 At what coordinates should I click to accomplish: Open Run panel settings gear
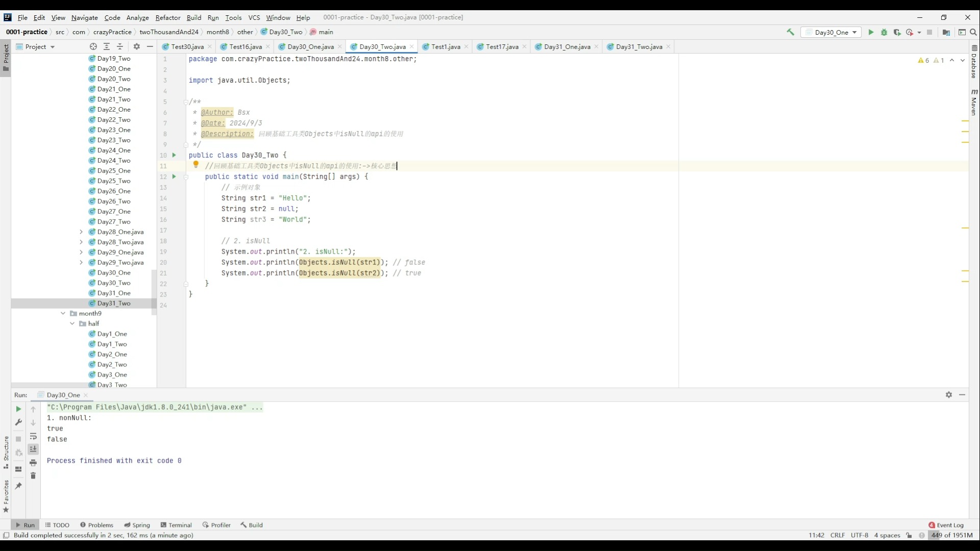(x=949, y=395)
